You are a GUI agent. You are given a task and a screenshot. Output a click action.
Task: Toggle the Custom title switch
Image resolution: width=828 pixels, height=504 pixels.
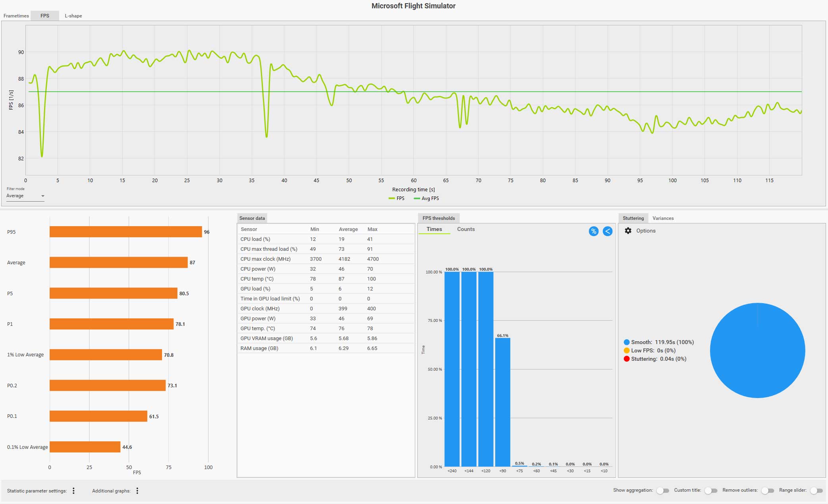pyautogui.click(x=710, y=491)
